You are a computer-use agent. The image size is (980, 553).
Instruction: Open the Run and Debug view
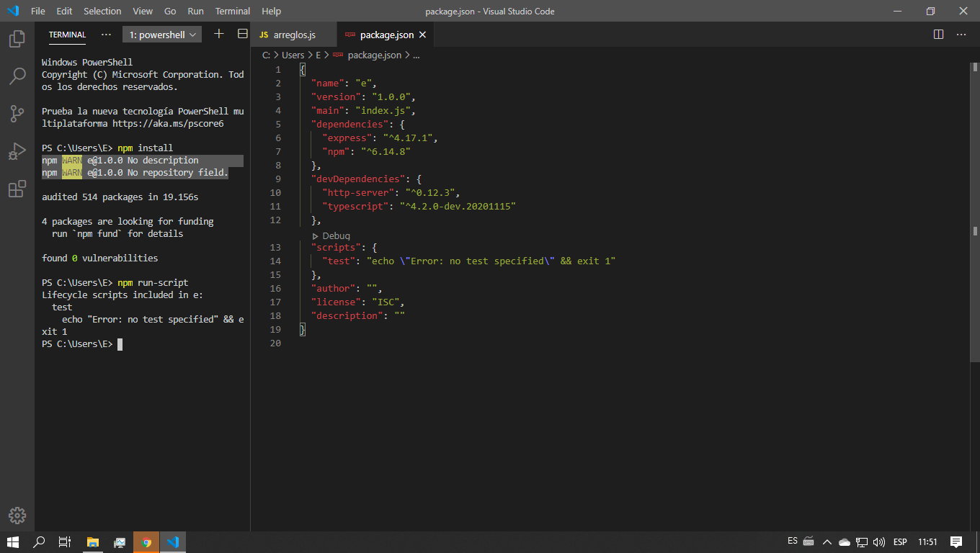pos(17,151)
